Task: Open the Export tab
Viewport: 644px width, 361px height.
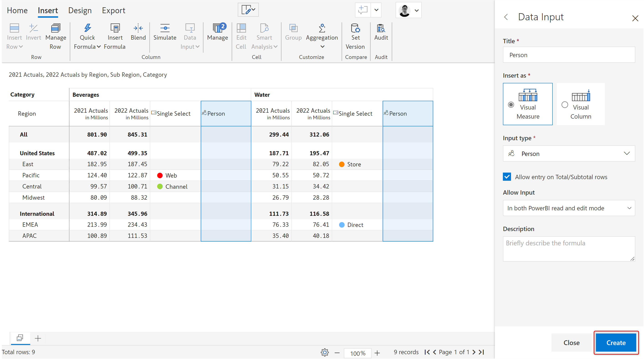Action: pyautogui.click(x=113, y=10)
